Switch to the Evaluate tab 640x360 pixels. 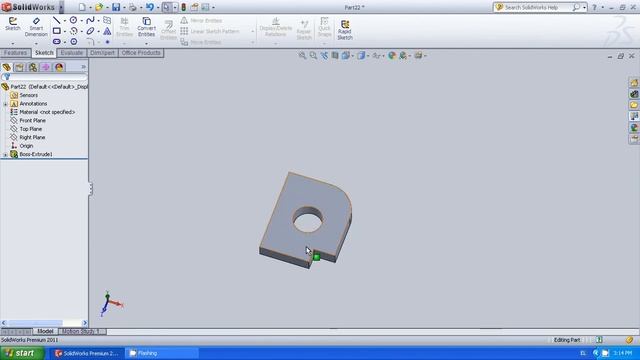71,53
